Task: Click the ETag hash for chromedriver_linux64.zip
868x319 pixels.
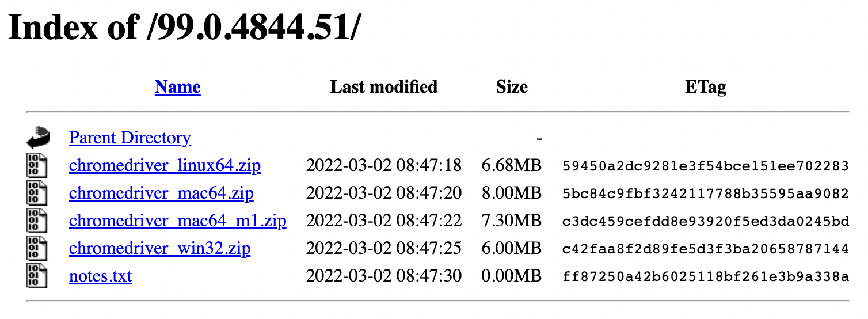Action: click(x=705, y=166)
